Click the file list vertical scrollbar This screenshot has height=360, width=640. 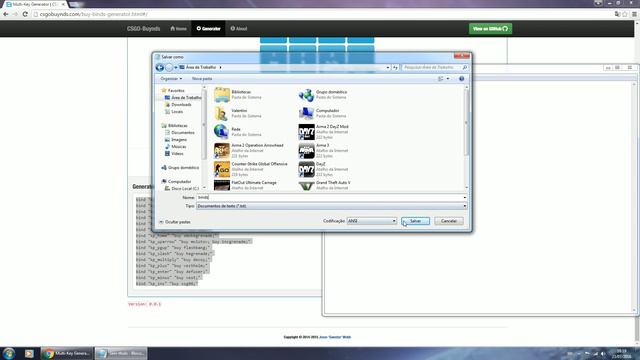click(466, 122)
